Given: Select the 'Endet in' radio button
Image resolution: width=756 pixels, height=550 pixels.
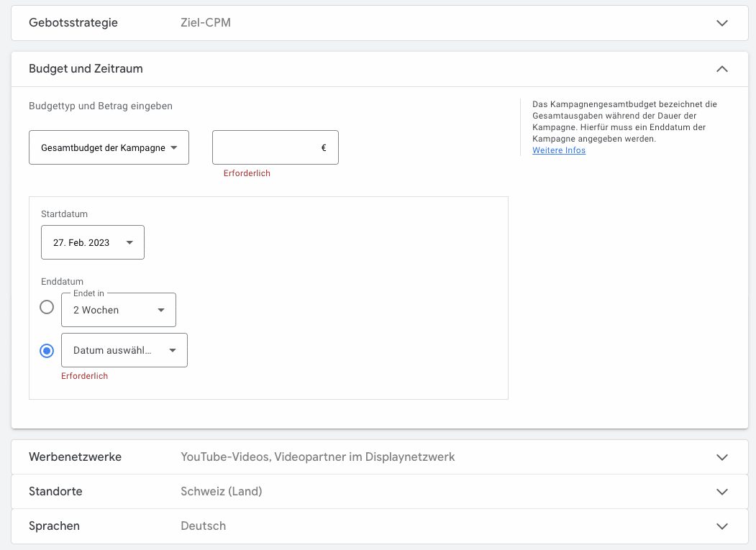Looking at the screenshot, I should [x=47, y=307].
